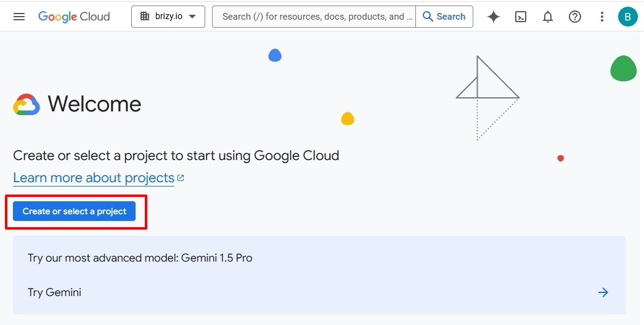The image size is (644, 325).
Task: Click the external link icon after projects
Action: pyautogui.click(x=181, y=178)
